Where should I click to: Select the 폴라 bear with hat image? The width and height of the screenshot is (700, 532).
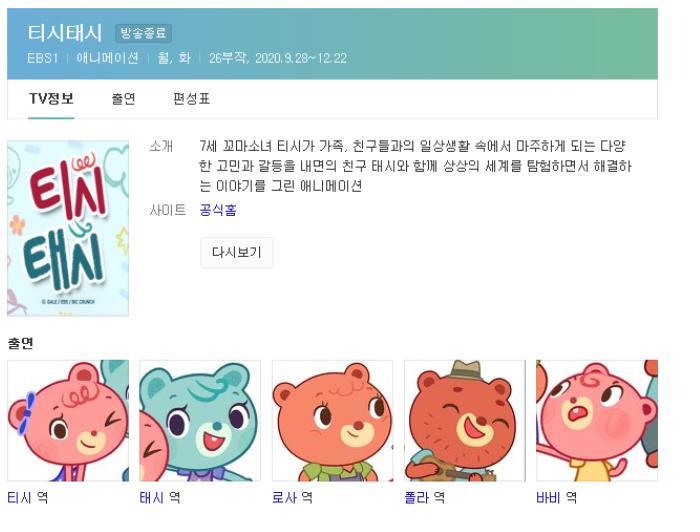(x=464, y=420)
